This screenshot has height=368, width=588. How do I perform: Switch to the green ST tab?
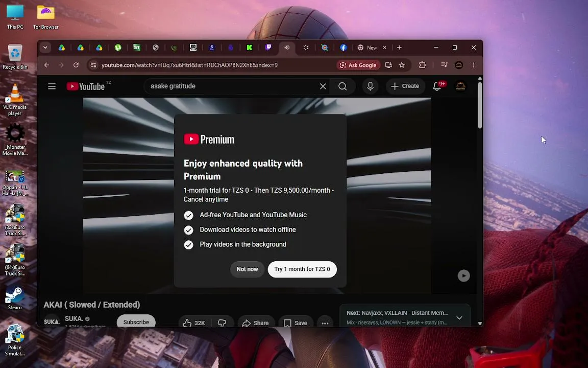pyautogui.click(x=136, y=48)
